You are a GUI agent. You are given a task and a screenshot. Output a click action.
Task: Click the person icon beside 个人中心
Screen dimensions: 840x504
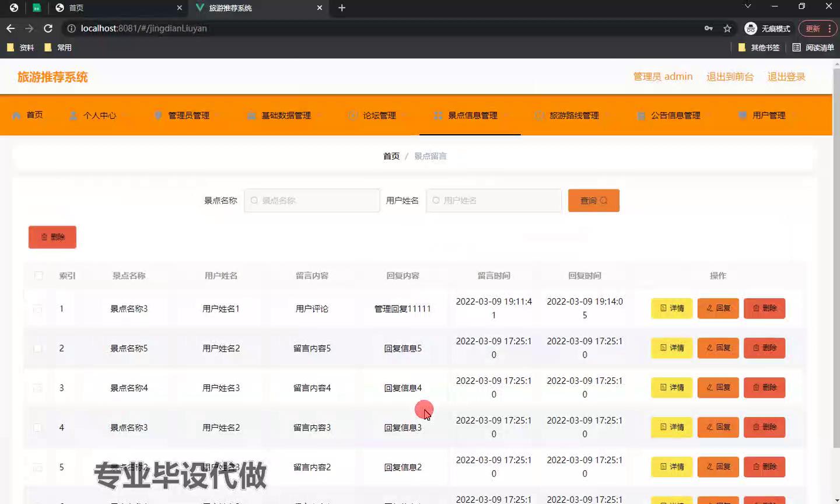[x=73, y=116]
